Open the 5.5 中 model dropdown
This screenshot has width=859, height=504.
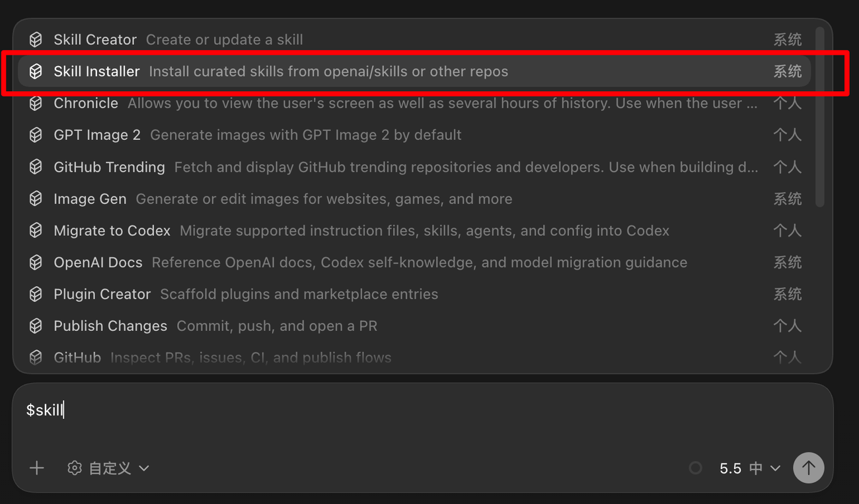tap(750, 468)
